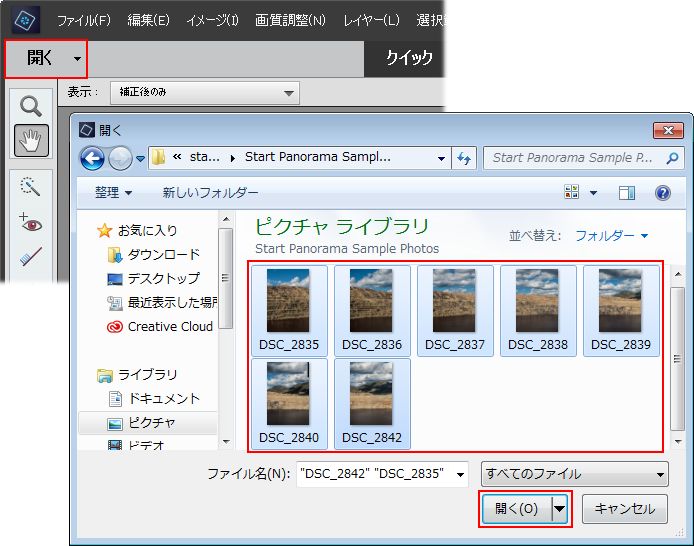694x546 pixels.
Task: Open the レイヤー(L) menu
Action: pyautogui.click(x=371, y=20)
